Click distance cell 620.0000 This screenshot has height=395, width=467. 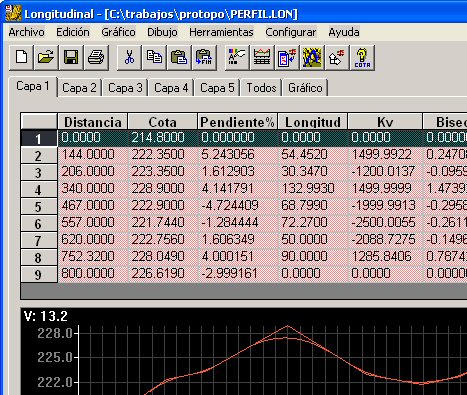click(93, 240)
